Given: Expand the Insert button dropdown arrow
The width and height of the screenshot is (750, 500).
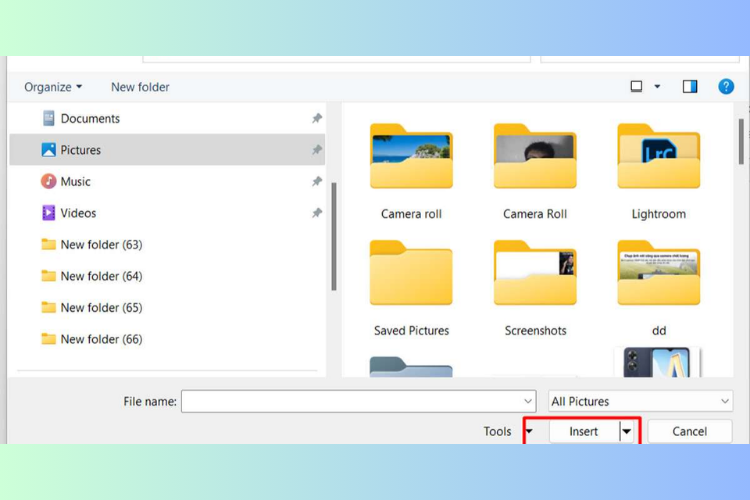Looking at the screenshot, I should [627, 432].
